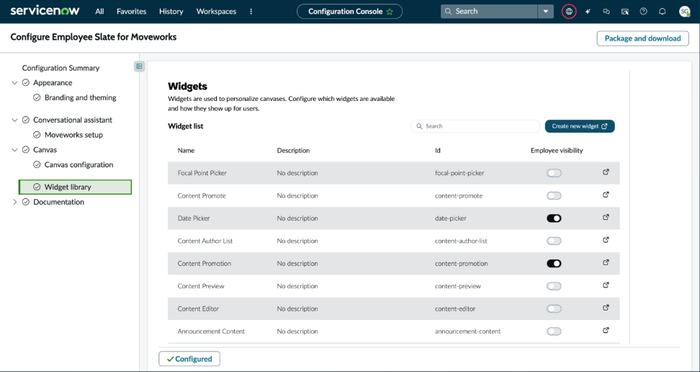Screen dimensions: 700x372
Task: Select Canvas configuration item
Action: 79,165
